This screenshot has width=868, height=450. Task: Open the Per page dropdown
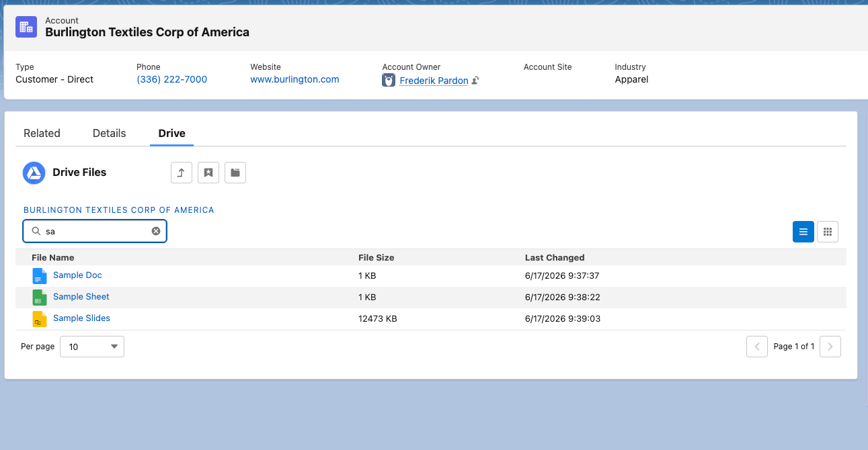tap(92, 347)
